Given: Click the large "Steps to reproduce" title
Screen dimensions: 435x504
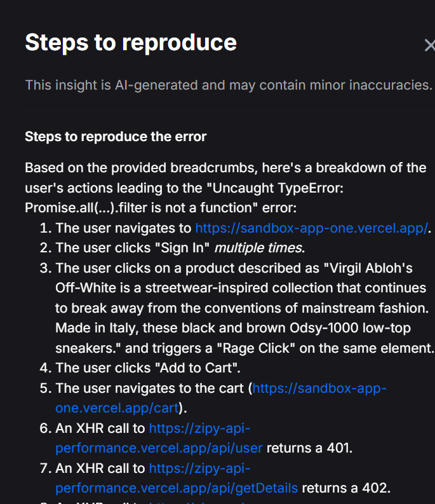Looking at the screenshot, I should pyautogui.click(x=130, y=43).
